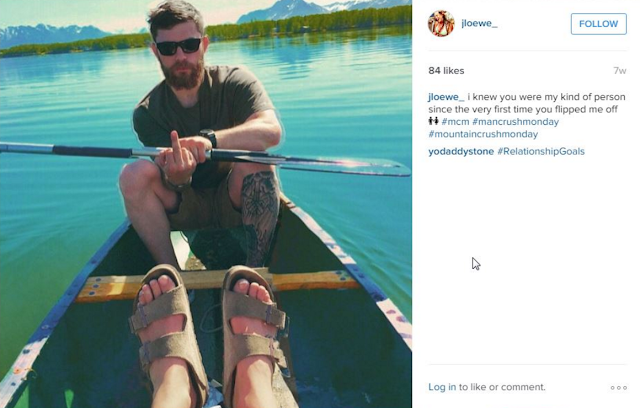Click the canoe photo of the bearded man
Screen dimensions: 640x408
click(x=206, y=204)
